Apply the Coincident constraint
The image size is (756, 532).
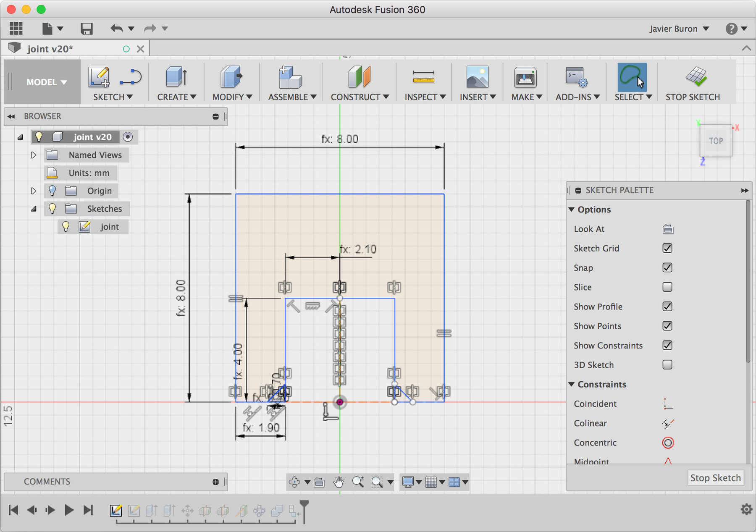click(668, 404)
